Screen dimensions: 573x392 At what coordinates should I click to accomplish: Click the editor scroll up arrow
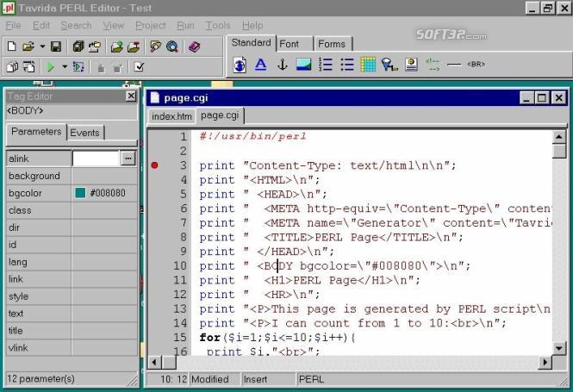click(x=558, y=137)
